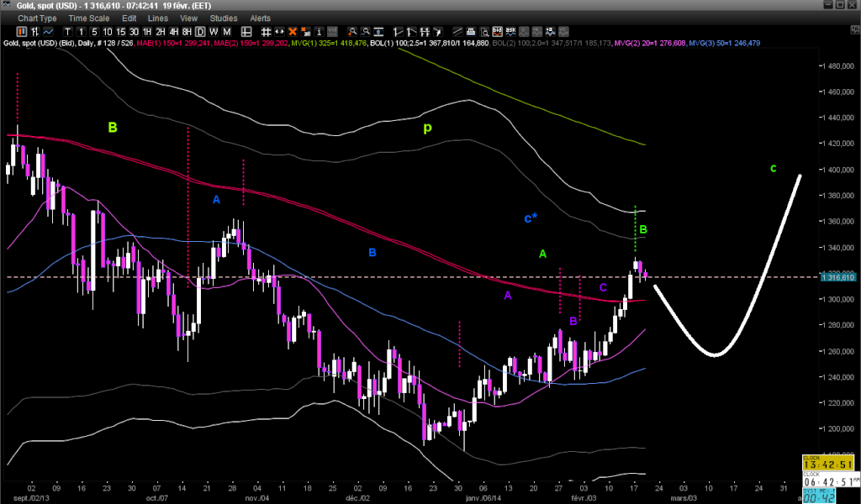Click the print chart icon
This screenshot has width=861, height=504.
pyautogui.click(x=471, y=32)
